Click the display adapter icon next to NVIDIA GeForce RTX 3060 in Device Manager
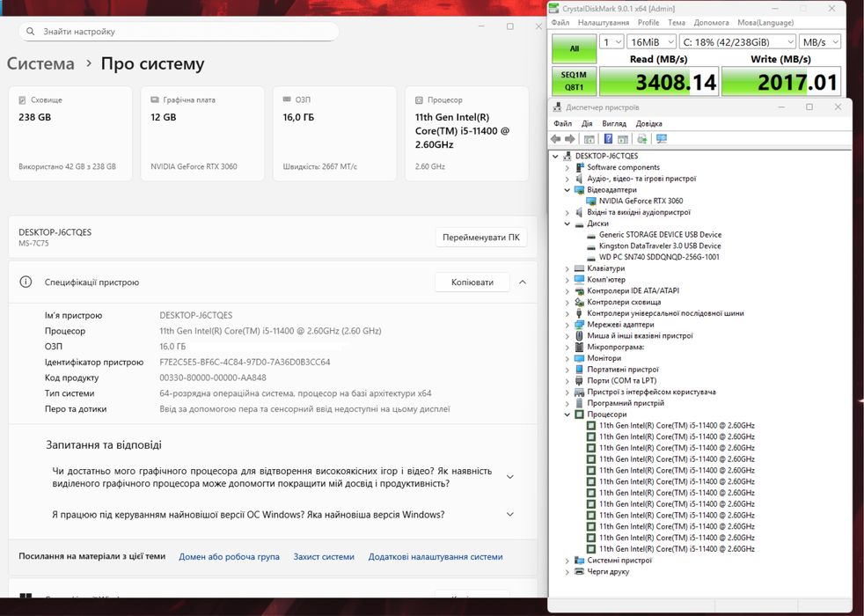The image size is (864, 616). 591,202
